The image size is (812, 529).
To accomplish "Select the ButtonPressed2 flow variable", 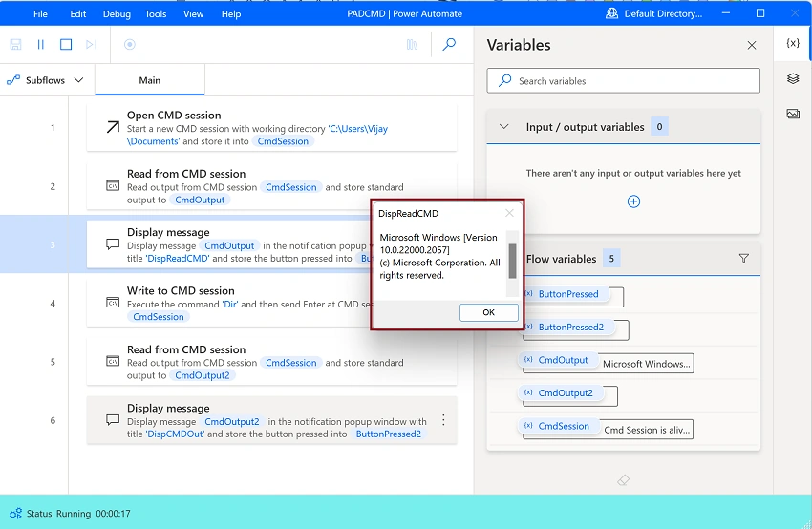I will [570, 328].
